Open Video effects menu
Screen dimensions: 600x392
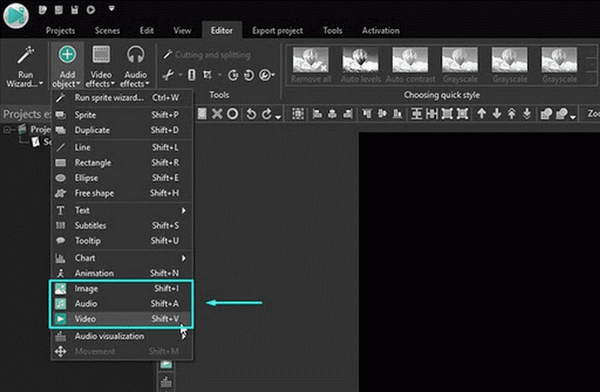(x=101, y=66)
